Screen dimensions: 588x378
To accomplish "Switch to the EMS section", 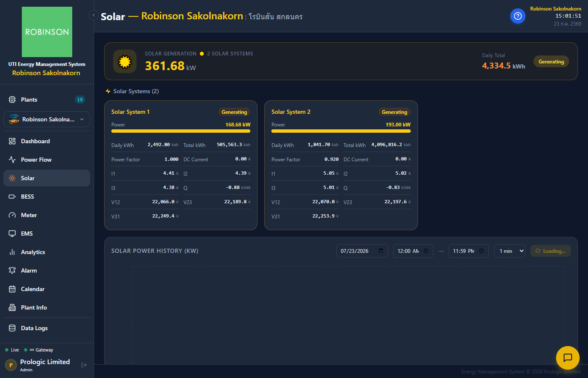I will (x=47, y=234).
